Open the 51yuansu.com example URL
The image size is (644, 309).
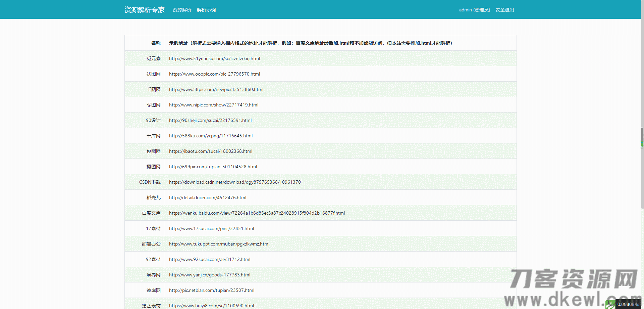(214, 58)
